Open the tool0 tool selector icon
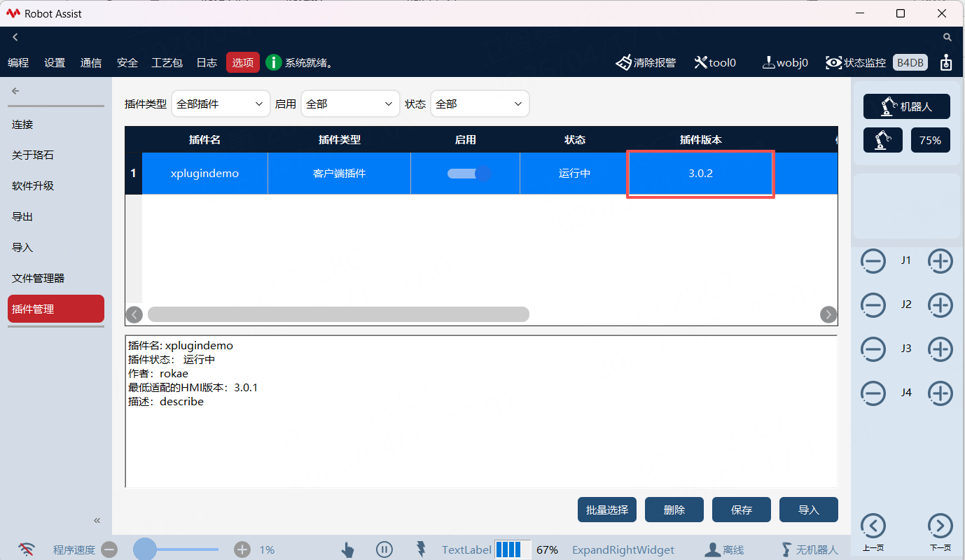This screenshot has width=965, height=560. 700,63
